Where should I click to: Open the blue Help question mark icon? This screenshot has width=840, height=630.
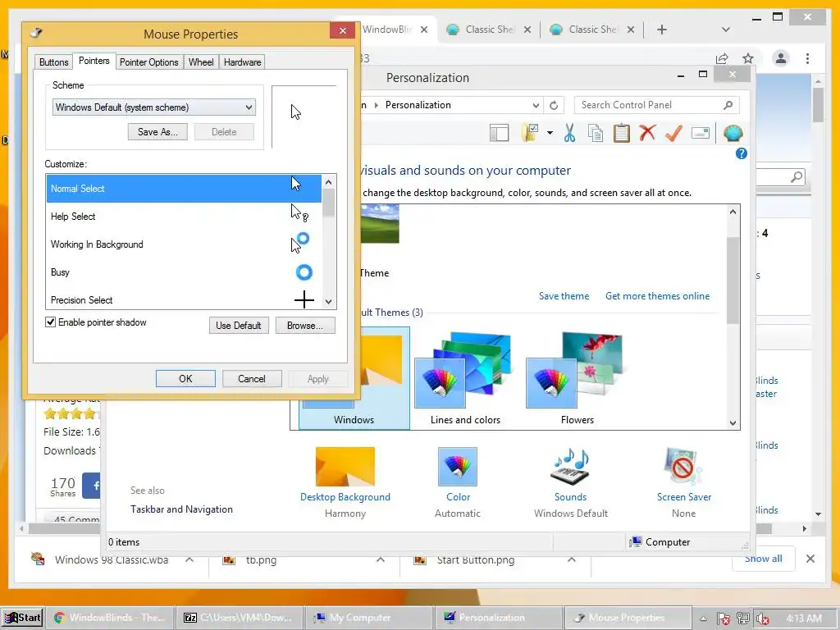742,153
